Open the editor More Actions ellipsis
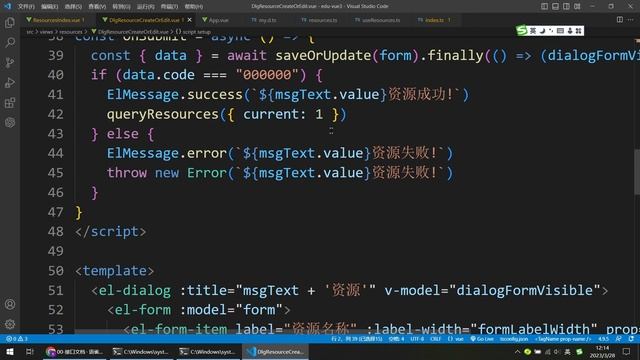 click(631, 20)
